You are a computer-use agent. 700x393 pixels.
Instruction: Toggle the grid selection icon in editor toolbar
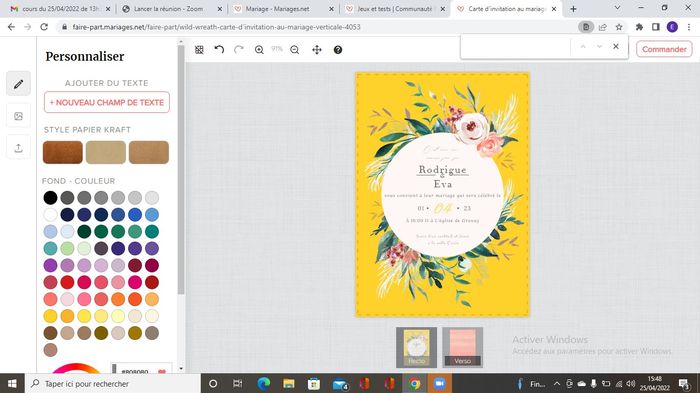coord(200,50)
